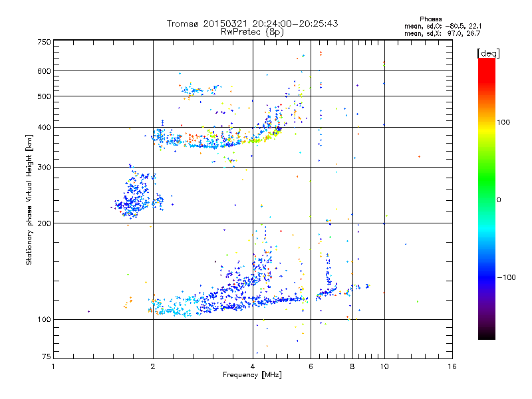
Task: Click the "1" frequency axis tick label
Action: coord(53,366)
